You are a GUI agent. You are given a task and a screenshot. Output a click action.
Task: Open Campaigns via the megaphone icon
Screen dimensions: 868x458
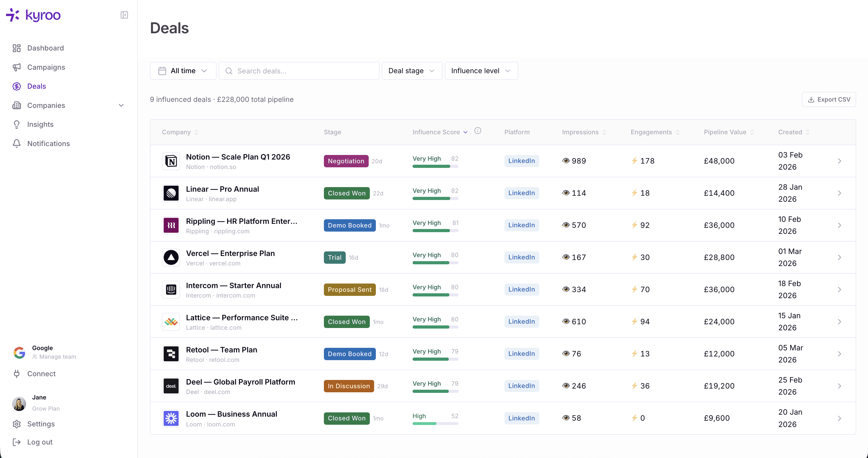pyautogui.click(x=17, y=67)
